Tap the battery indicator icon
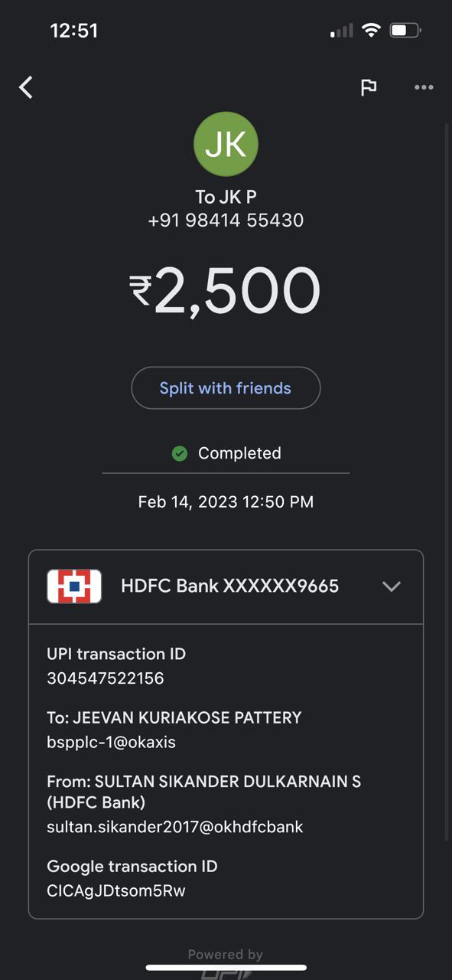Viewport: 452px width, 980px height. 405,31
